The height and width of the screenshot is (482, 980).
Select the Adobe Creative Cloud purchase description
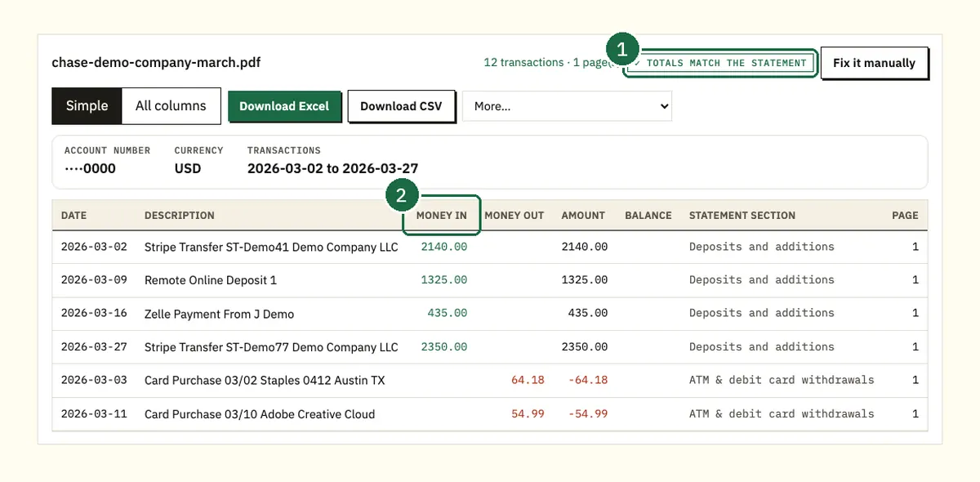click(260, 414)
